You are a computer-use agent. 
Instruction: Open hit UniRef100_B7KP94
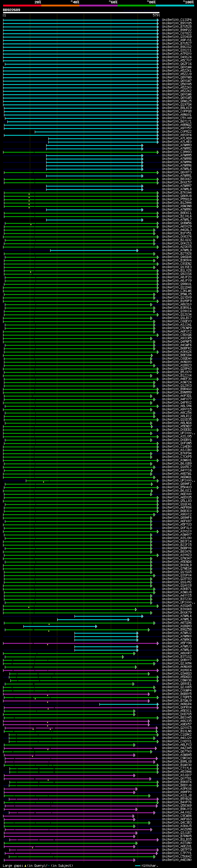[x=177, y=453]
